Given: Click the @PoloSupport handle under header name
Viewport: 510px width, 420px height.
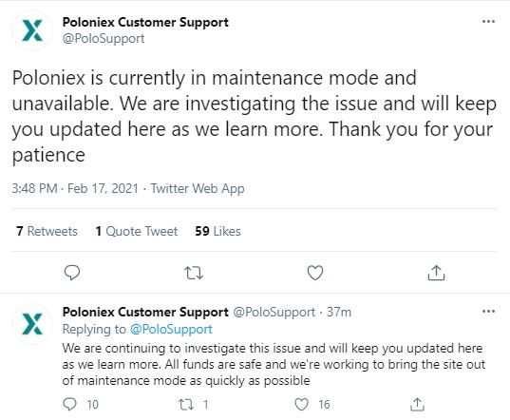Looking at the screenshot, I should click(104, 38).
